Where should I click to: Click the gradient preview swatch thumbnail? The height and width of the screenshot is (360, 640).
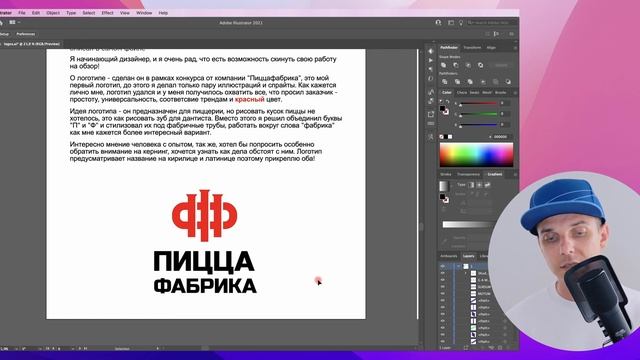(x=444, y=186)
